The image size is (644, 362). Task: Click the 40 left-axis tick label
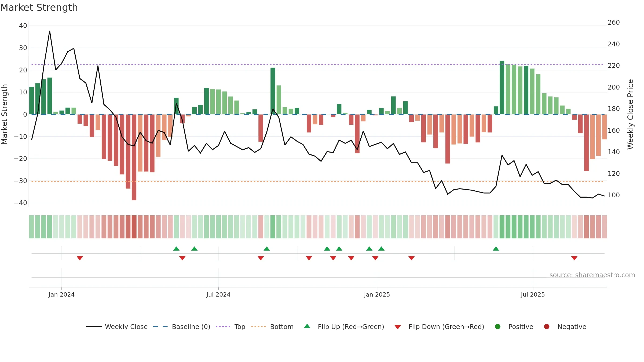[x=23, y=26]
